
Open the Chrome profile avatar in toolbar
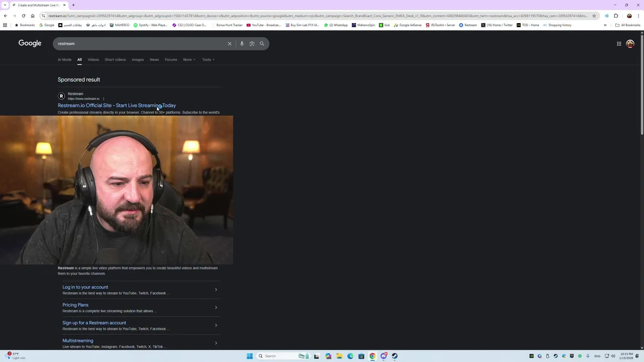[629, 16]
